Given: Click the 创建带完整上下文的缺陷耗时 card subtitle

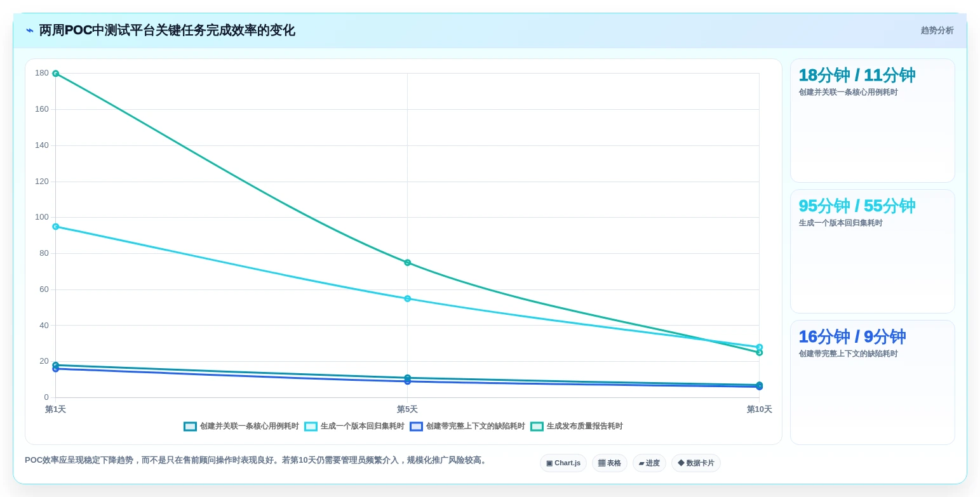Looking at the screenshot, I should [x=848, y=354].
